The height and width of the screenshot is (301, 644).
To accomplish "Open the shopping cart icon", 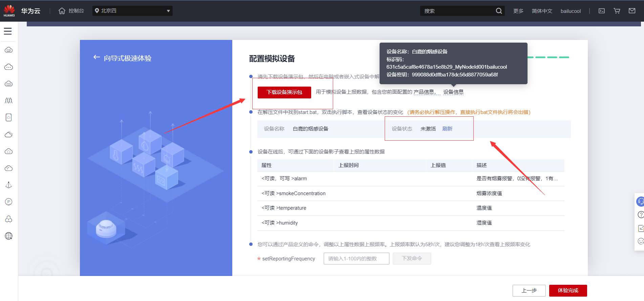I will click(617, 11).
